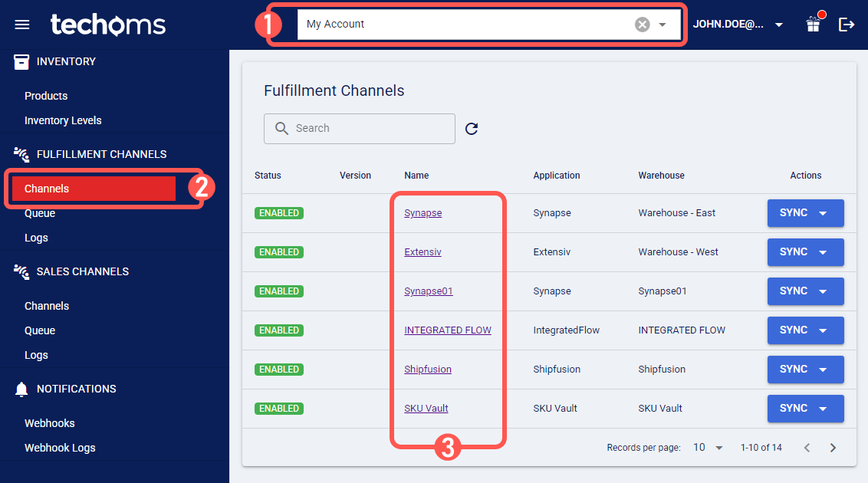Open Logs under Sales Channels
Image resolution: width=868 pixels, height=483 pixels.
37,355
